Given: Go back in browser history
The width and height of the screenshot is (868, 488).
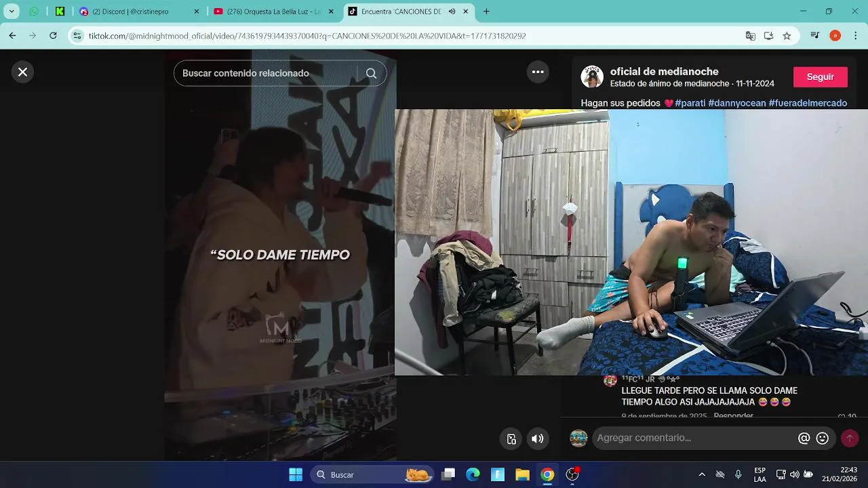Looking at the screenshot, I should coord(12,36).
